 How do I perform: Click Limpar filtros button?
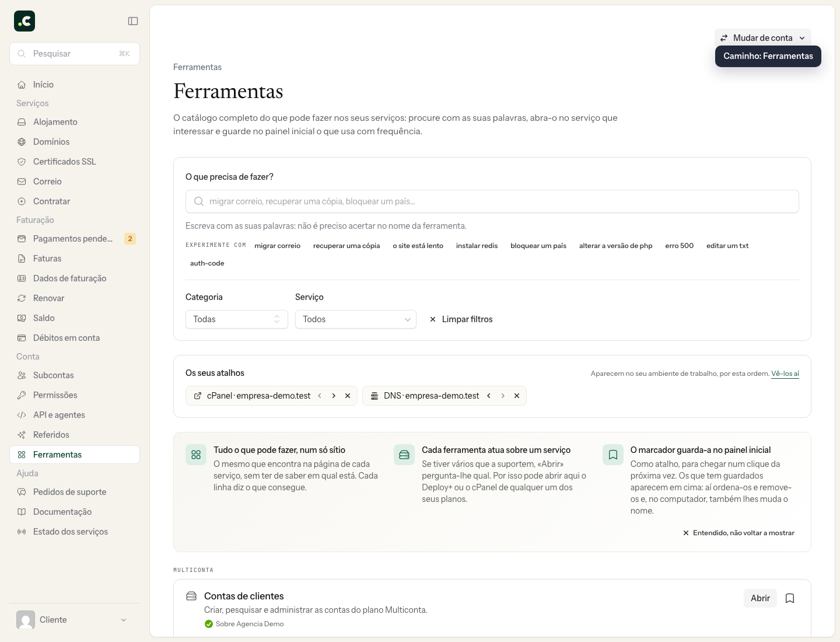(461, 319)
